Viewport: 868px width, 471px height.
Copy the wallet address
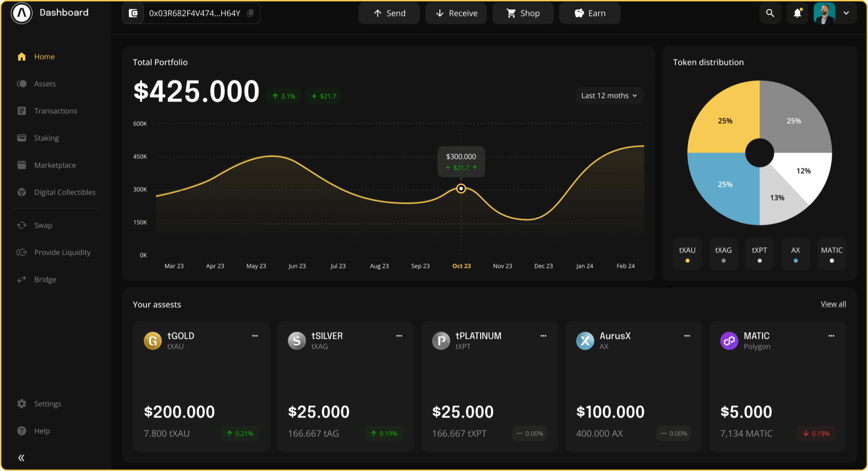click(250, 13)
